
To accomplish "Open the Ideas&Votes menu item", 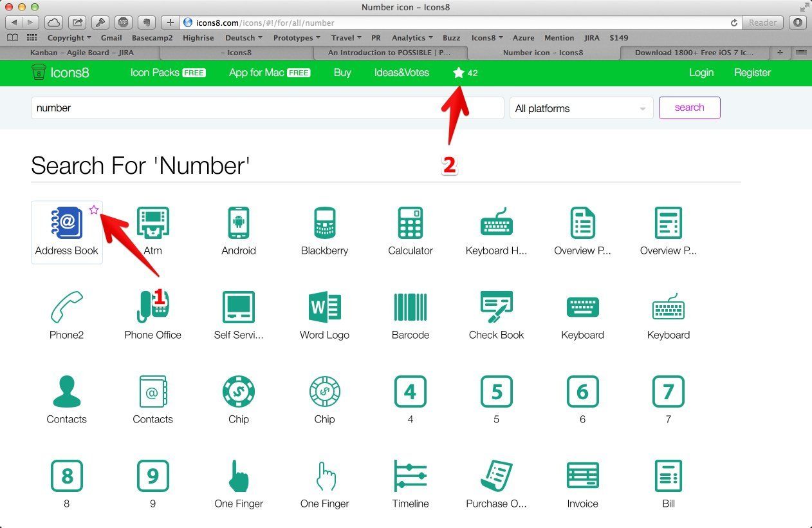I will click(401, 73).
